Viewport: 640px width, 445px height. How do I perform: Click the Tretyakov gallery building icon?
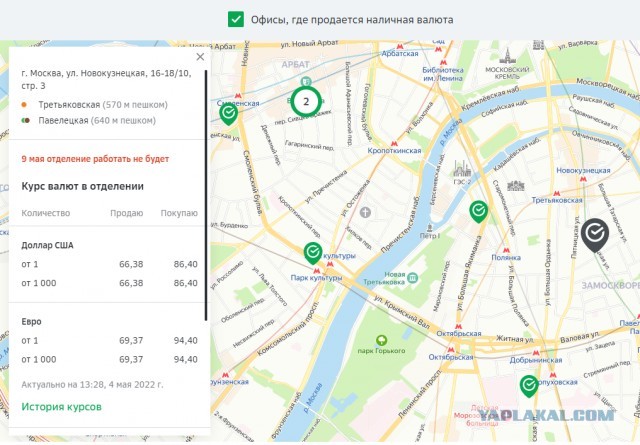coord(516,185)
